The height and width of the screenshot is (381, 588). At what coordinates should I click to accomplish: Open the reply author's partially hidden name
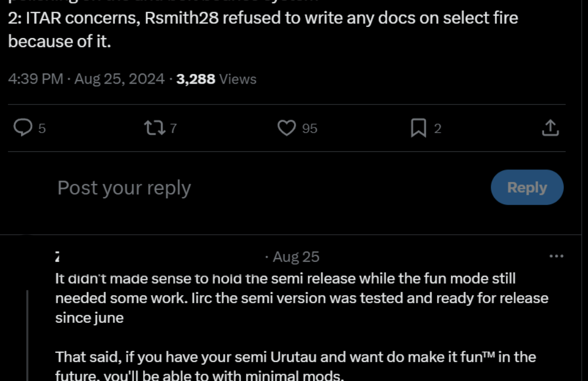click(x=57, y=257)
